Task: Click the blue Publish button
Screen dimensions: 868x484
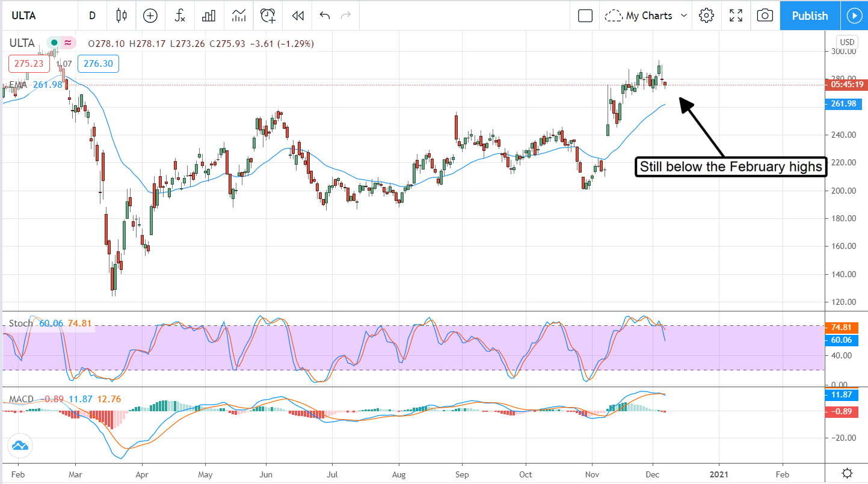Action: [810, 16]
